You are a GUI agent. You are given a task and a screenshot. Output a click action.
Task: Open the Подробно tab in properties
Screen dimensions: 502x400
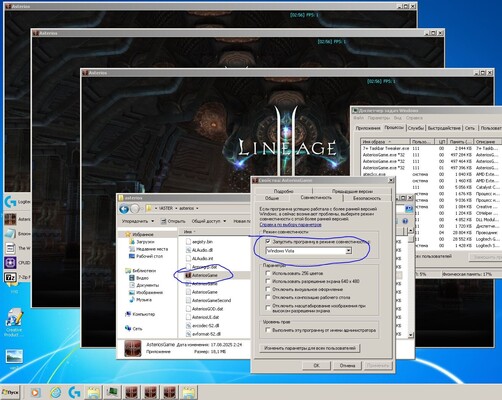283,191
